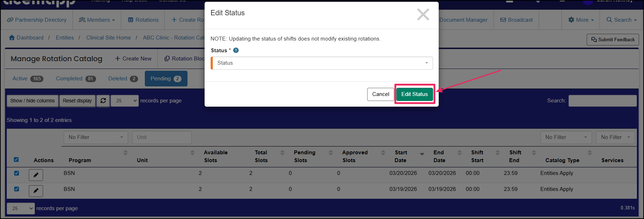Click Entities Apply in the 03/19/2026 row

pyautogui.click(x=556, y=189)
